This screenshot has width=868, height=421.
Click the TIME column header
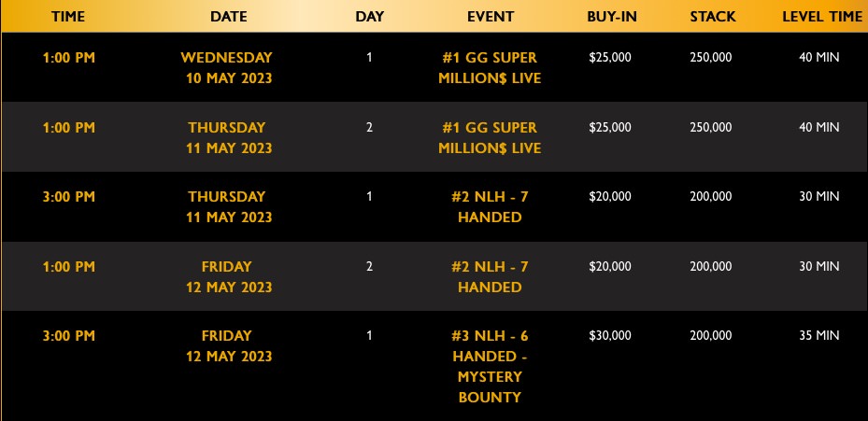68,17
